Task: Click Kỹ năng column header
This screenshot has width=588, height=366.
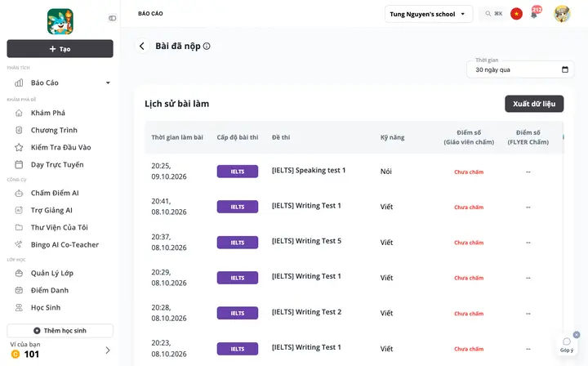Action: click(x=392, y=137)
